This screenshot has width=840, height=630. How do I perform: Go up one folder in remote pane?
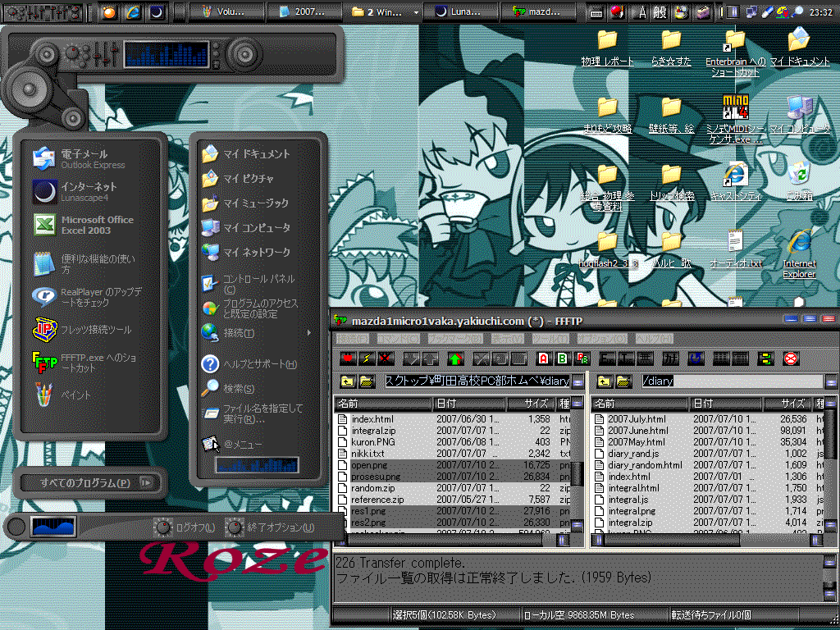(x=605, y=381)
